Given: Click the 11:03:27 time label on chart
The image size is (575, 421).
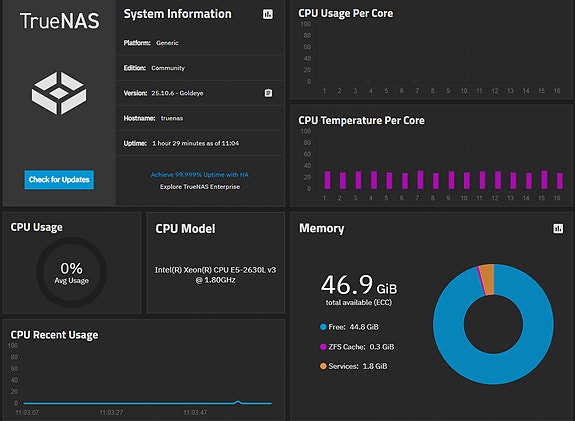Looking at the screenshot, I should coord(111,413).
